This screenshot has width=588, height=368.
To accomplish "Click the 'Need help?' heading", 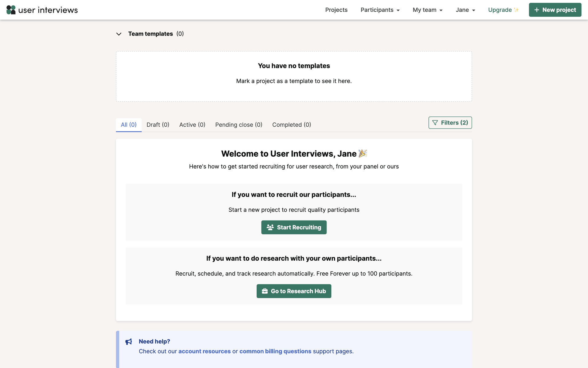I will pyautogui.click(x=154, y=342).
